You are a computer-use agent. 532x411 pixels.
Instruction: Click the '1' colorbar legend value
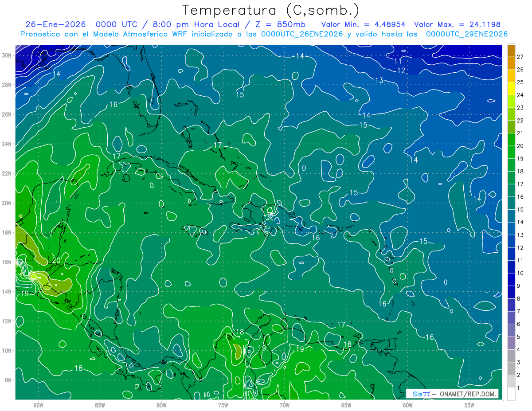[x=519, y=388]
